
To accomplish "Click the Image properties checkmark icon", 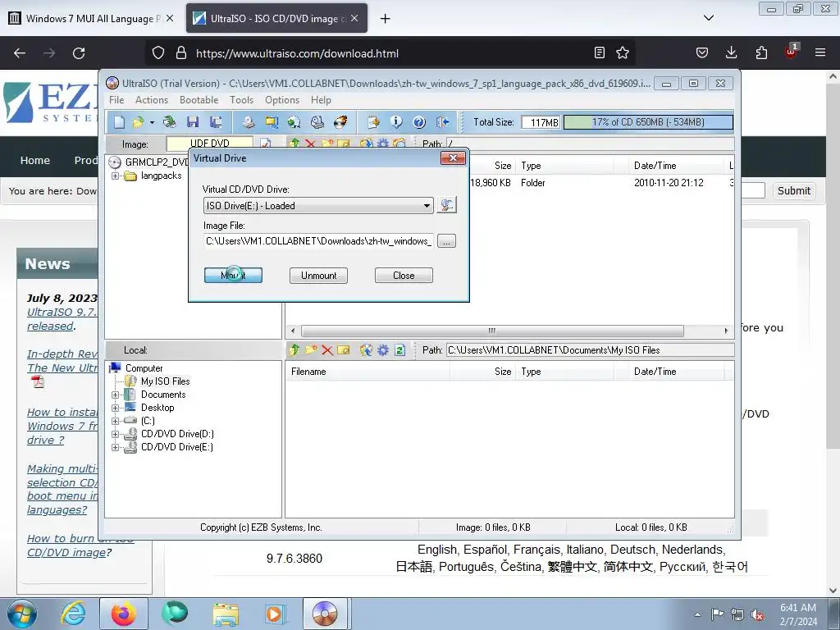I will [265, 143].
